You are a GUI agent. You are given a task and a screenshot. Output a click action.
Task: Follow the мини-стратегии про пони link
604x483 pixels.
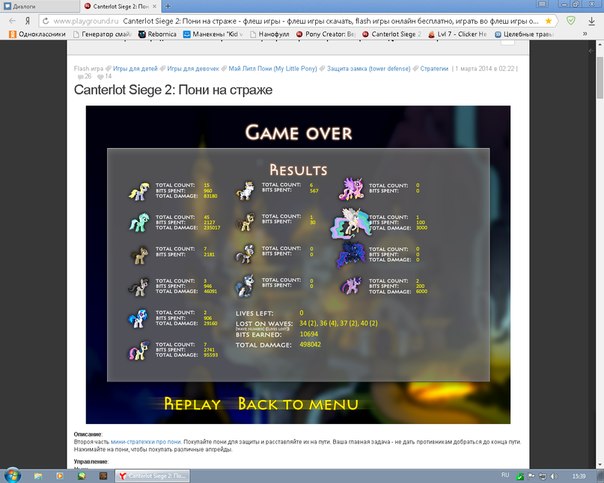pyautogui.click(x=146, y=442)
